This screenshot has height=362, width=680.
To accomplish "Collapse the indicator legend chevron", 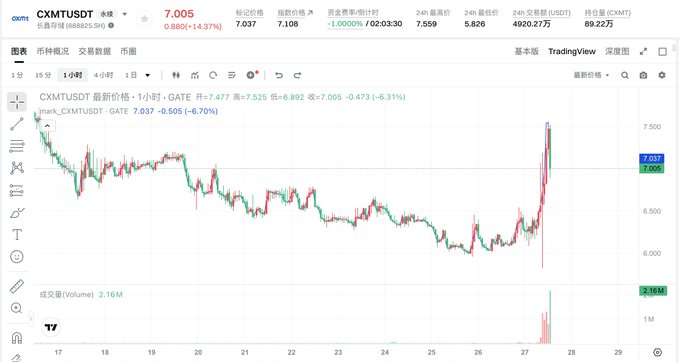I will (47, 126).
